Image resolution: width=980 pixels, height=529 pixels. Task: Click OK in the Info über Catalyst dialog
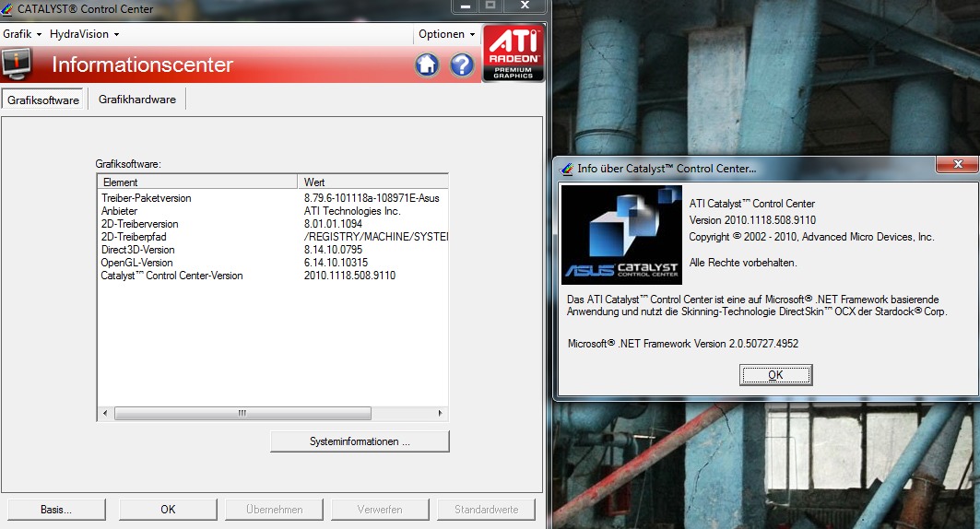pos(775,375)
